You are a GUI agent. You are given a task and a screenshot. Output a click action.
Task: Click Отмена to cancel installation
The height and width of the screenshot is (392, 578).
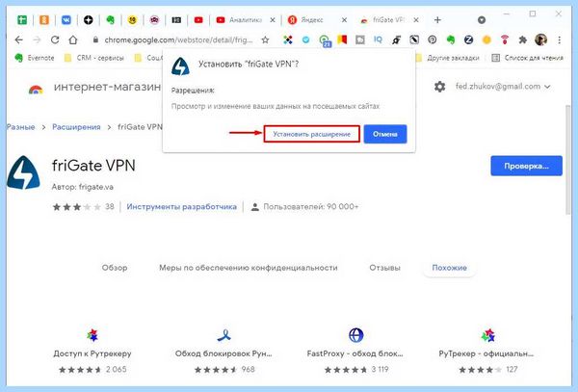385,134
